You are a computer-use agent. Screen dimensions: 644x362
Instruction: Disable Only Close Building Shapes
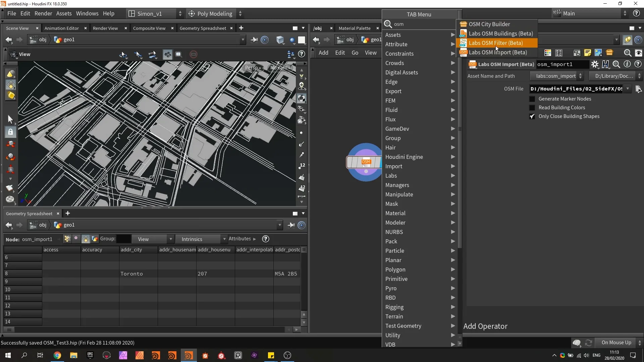[532, 116]
